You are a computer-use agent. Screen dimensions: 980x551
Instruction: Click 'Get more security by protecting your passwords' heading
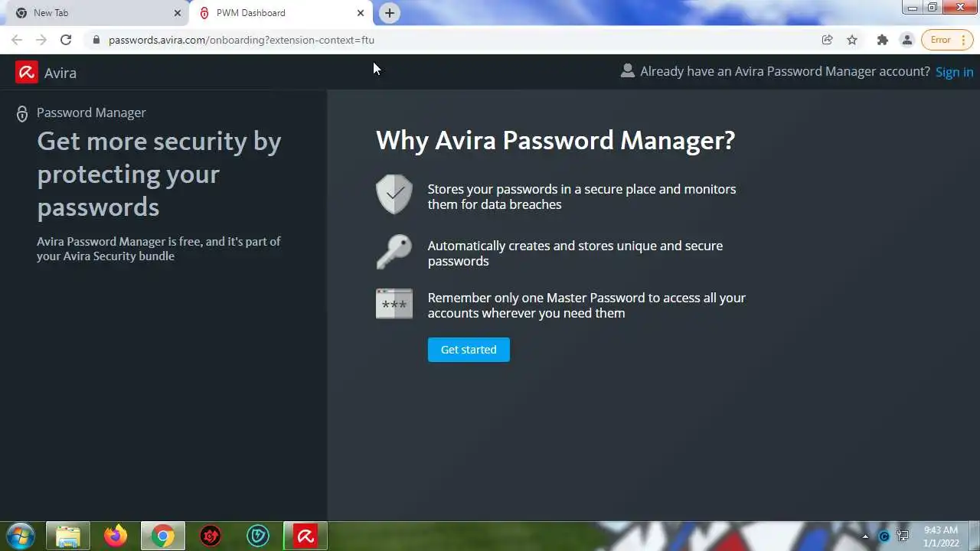[x=159, y=174]
